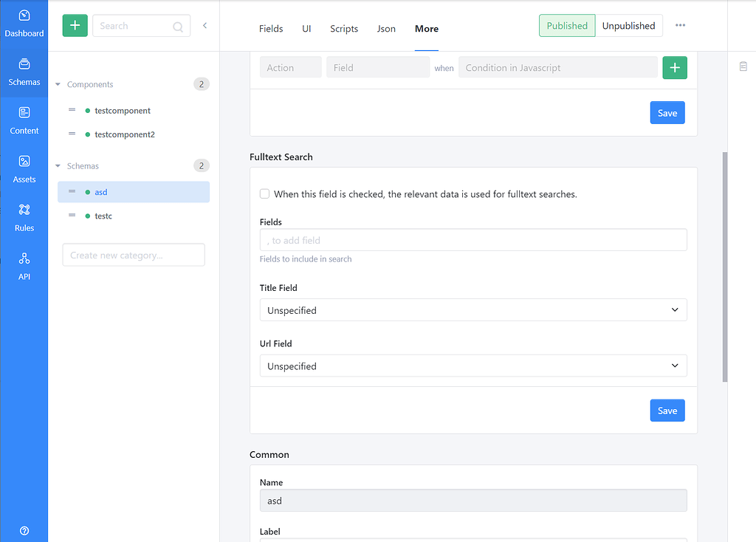Click the green plus to create a schema
The width and height of the screenshot is (756, 542).
[74, 25]
